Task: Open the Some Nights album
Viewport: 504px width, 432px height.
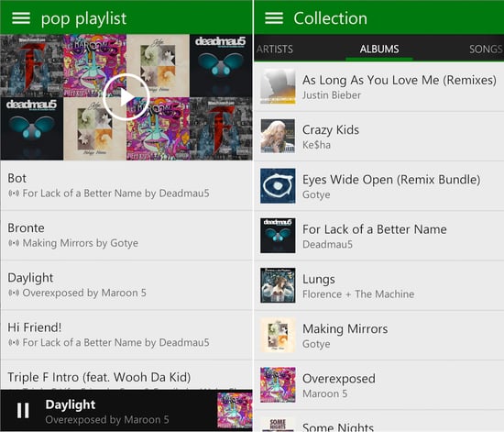Action: coord(379,421)
